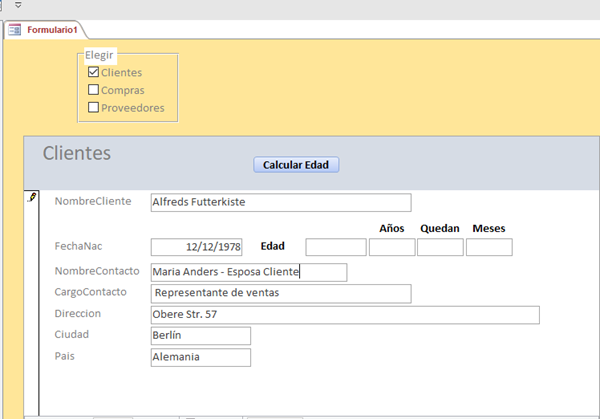Focus the Años text box
The height and width of the screenshot is (419, 600).
pyautogui.click(x=392, y=247)
